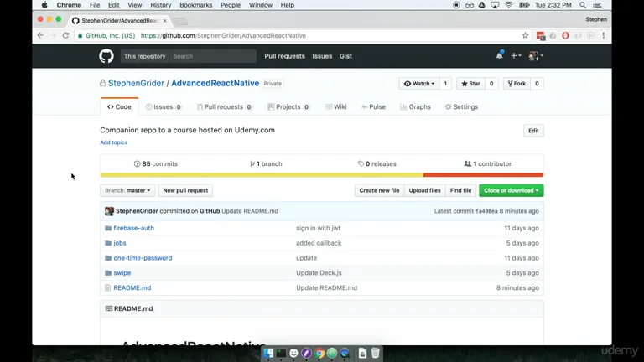644x362 pixels.
Task: Click Edit description button
Action: coord(533,131)
